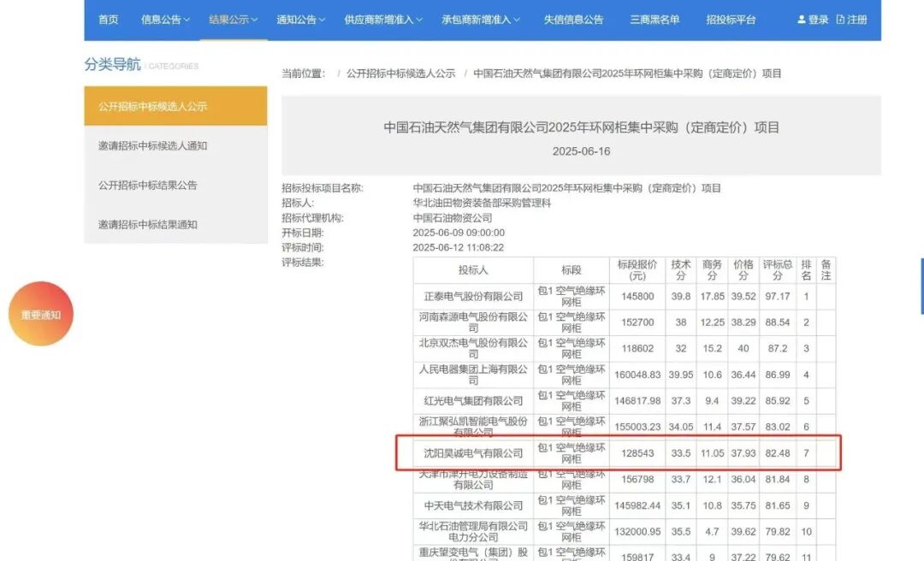The width and height of the screenshot is (924, 561).
Task: Click the agency 中国石油物资公司
Action: (x=453, y=218)
